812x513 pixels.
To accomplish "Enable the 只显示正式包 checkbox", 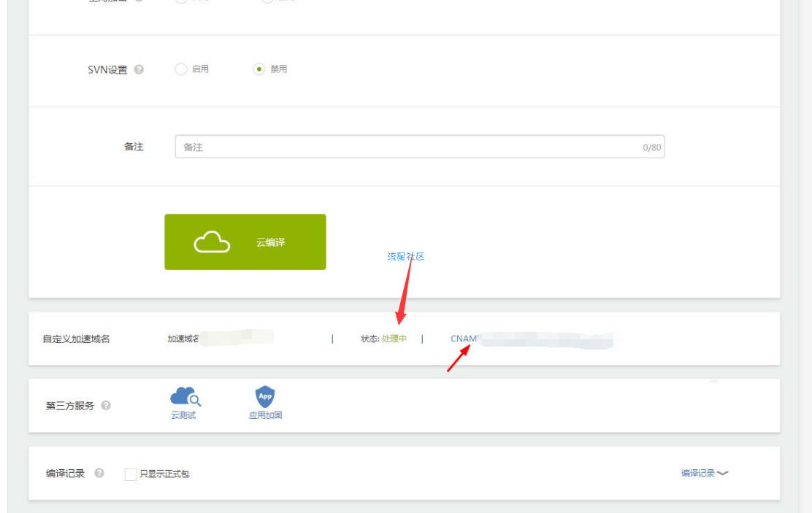I will pyautogui.click(x=131, y=474).
